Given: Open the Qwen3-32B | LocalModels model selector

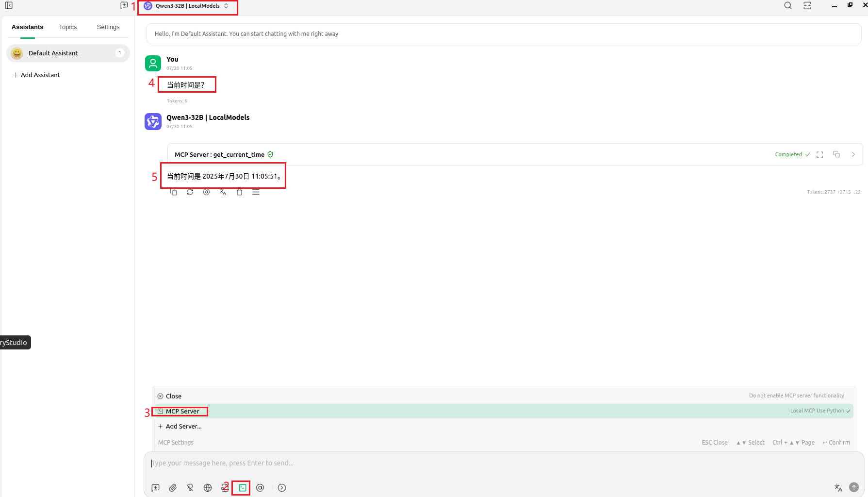Looking at the screenshot, I should tap(186, 6).
